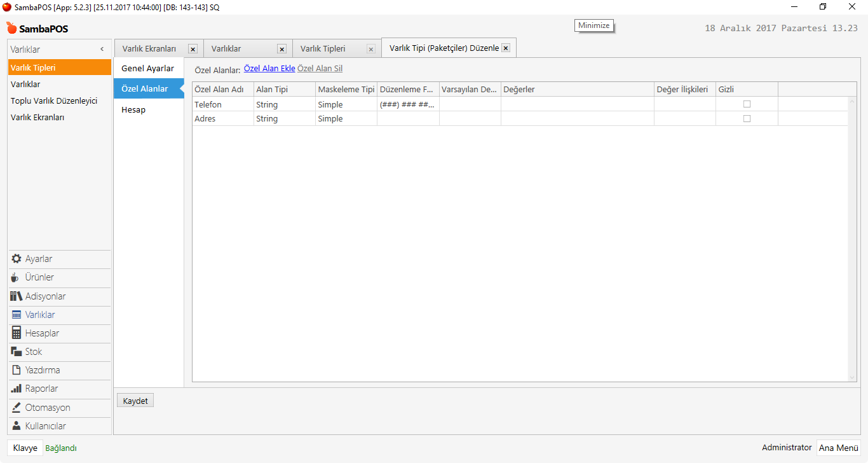Image resolution: width=868 pixels, height=463 pixels.
Task: Switch to Genel Ayarlar tab
Action: pyautogui.click(x=147, y=68)
